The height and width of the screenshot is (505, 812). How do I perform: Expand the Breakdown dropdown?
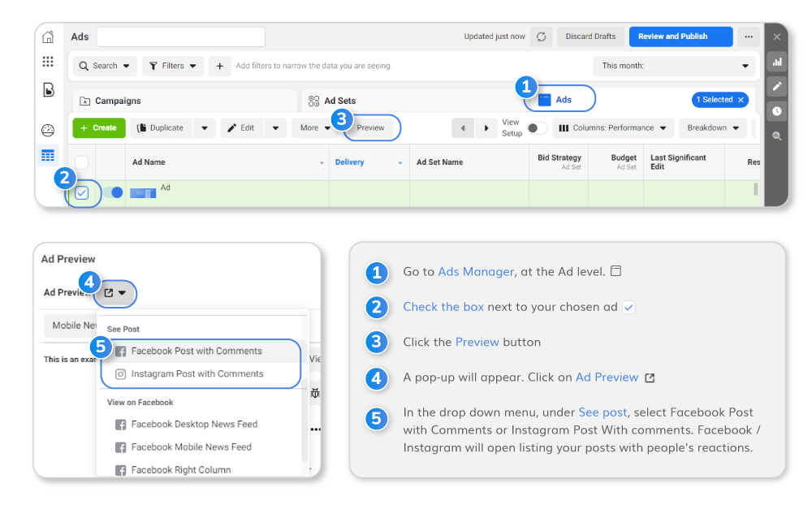click(712, 127)
